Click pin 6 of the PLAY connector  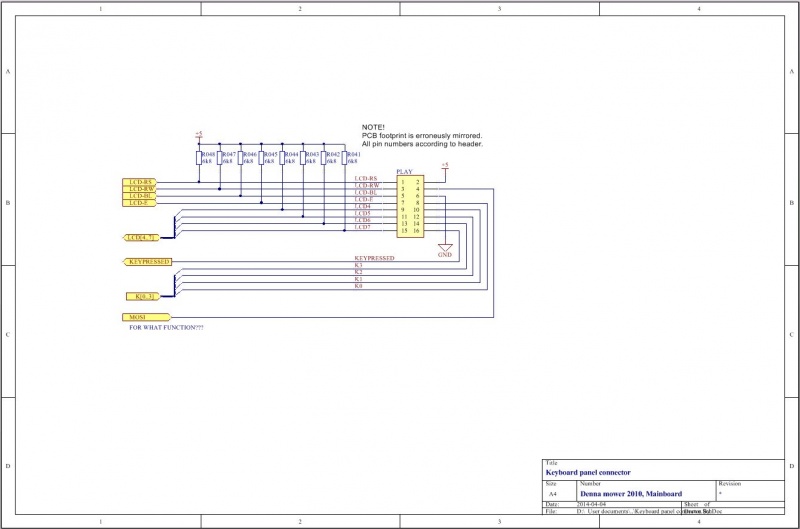tap(417, 196)
